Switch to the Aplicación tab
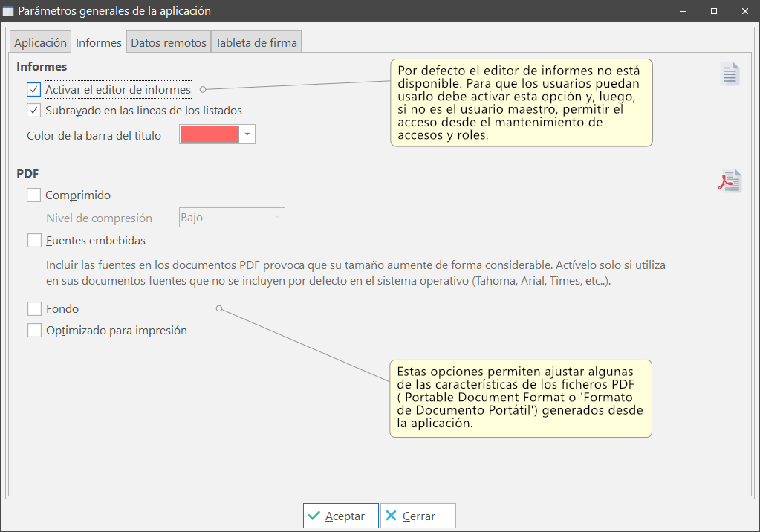 tap(40, 42)
